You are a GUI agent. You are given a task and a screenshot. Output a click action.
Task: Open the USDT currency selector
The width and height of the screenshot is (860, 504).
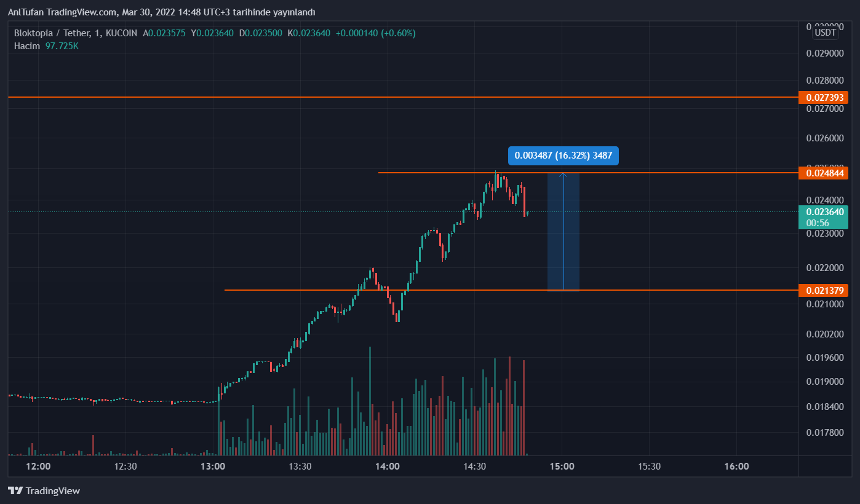825,33
